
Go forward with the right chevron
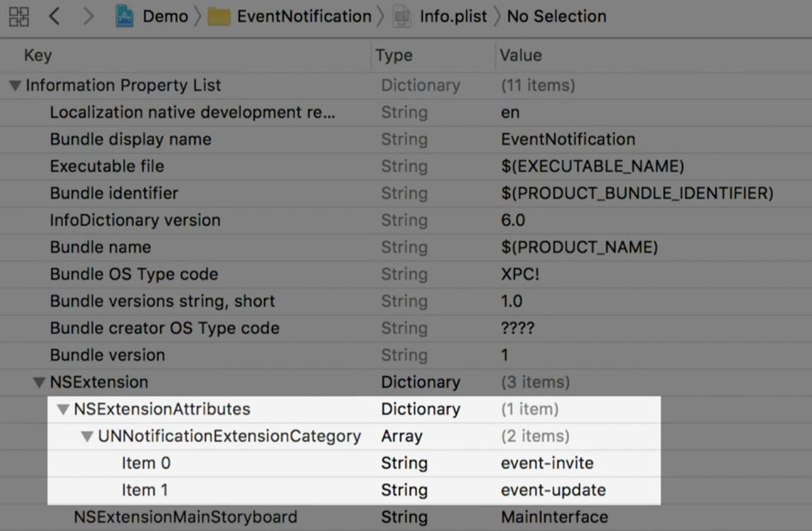click(88, 16)
